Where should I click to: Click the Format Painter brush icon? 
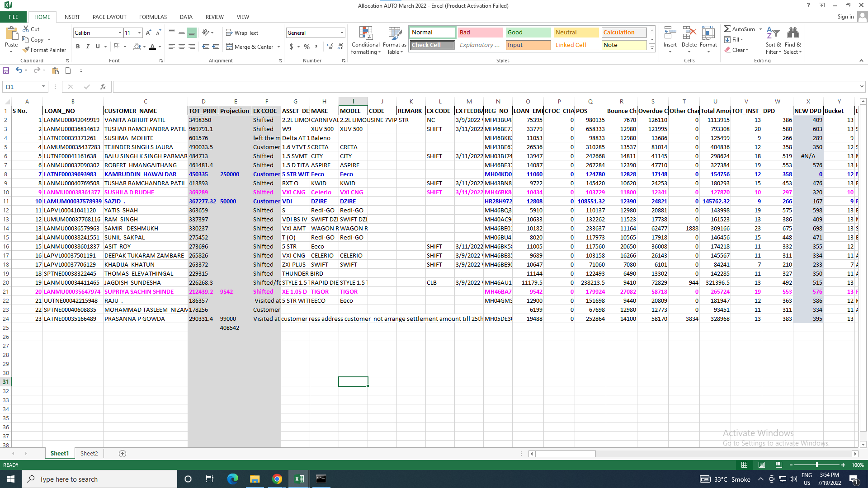tap(26, 50)
